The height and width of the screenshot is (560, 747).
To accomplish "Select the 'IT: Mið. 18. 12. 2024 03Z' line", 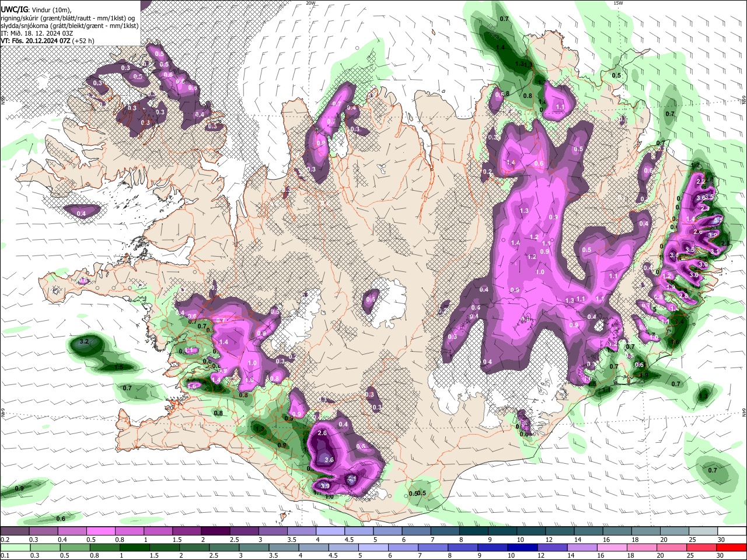I will click(x=36, y=33).
